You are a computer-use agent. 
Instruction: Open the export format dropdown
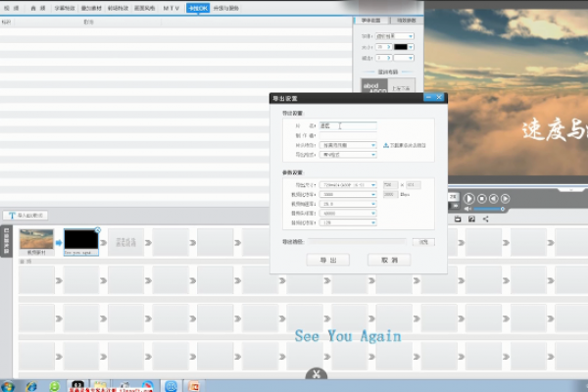[x=348, y=155]
